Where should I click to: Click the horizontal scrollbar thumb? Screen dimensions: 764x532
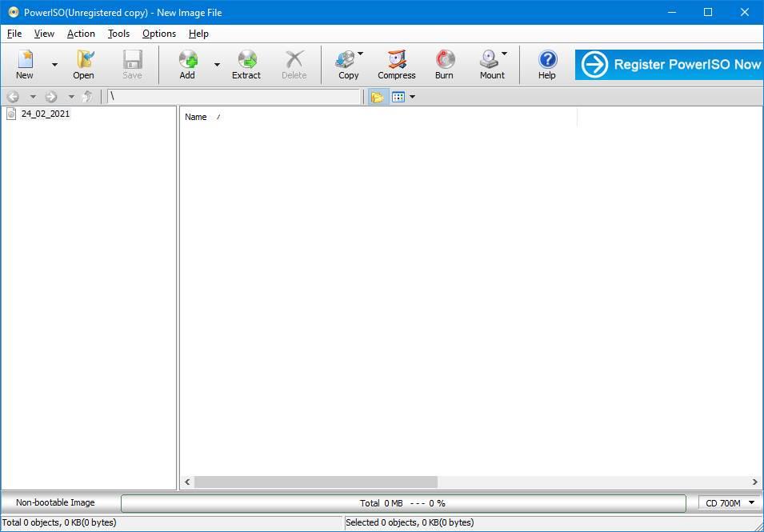pyautogui.click(x=316, y=482)
